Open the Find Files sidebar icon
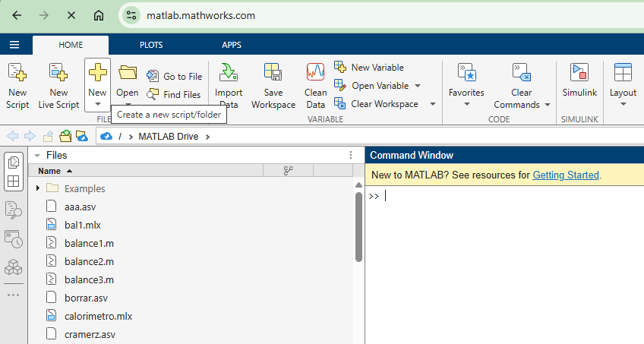 pyautogui.click(x=14, y=210)
